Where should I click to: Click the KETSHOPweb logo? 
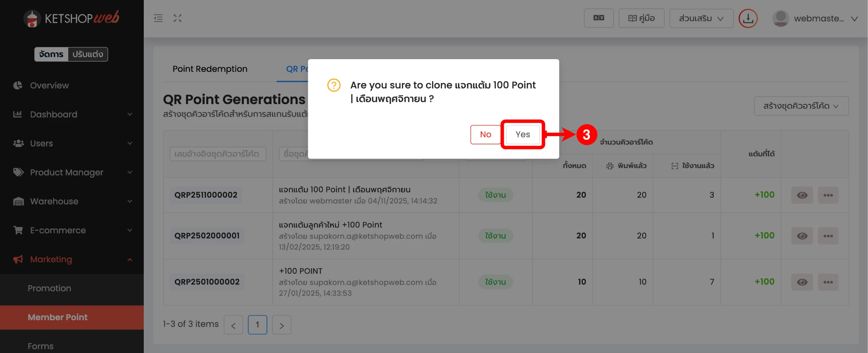click(72, 18)
